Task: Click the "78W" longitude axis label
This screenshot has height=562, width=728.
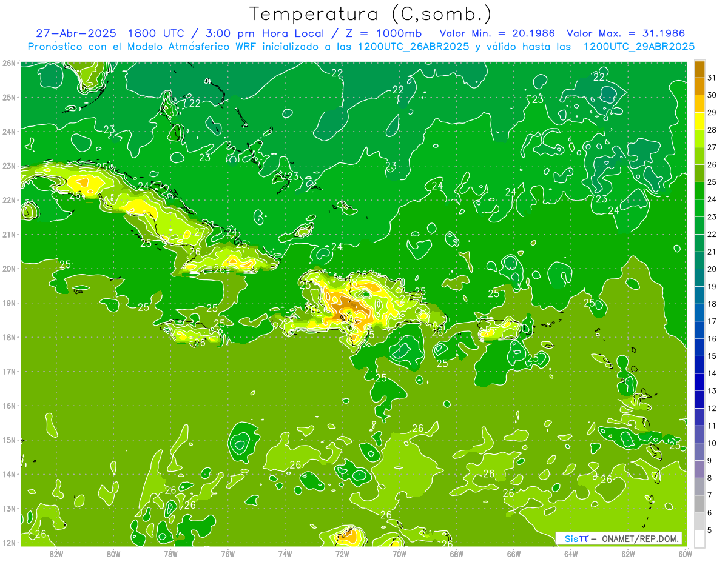Action: 170,554
